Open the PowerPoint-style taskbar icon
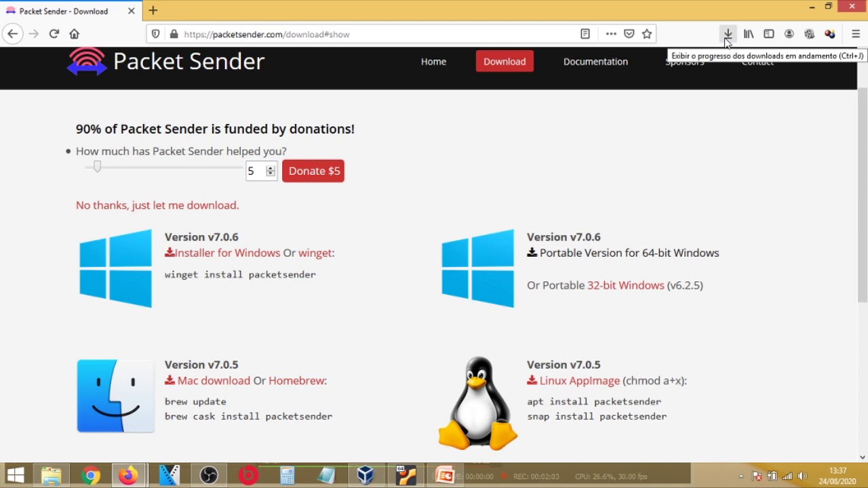 444,476
